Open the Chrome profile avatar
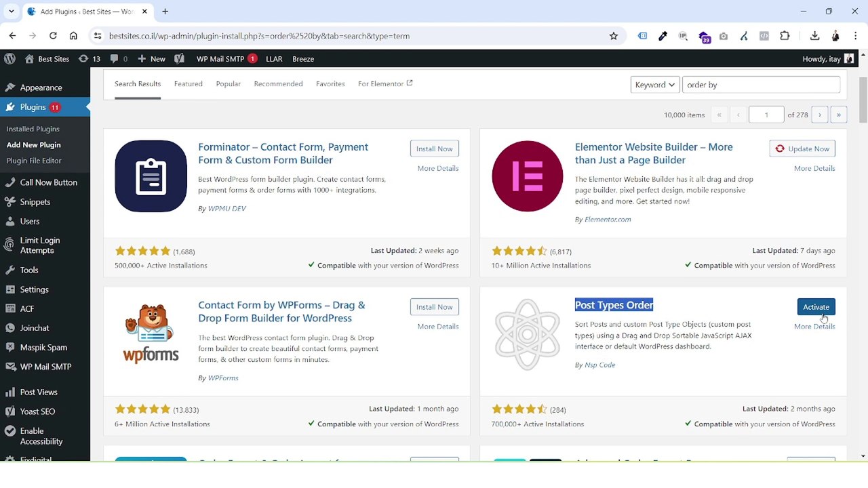 click(835, 36)
